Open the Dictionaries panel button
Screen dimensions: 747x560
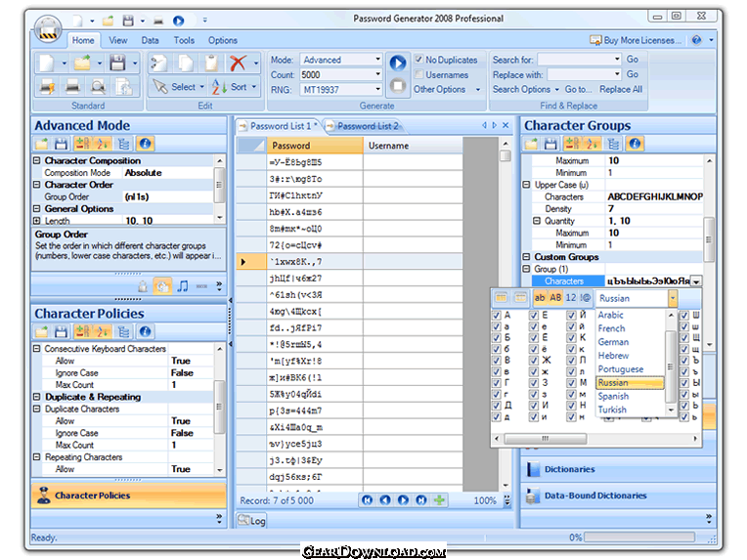pos(618,469)
